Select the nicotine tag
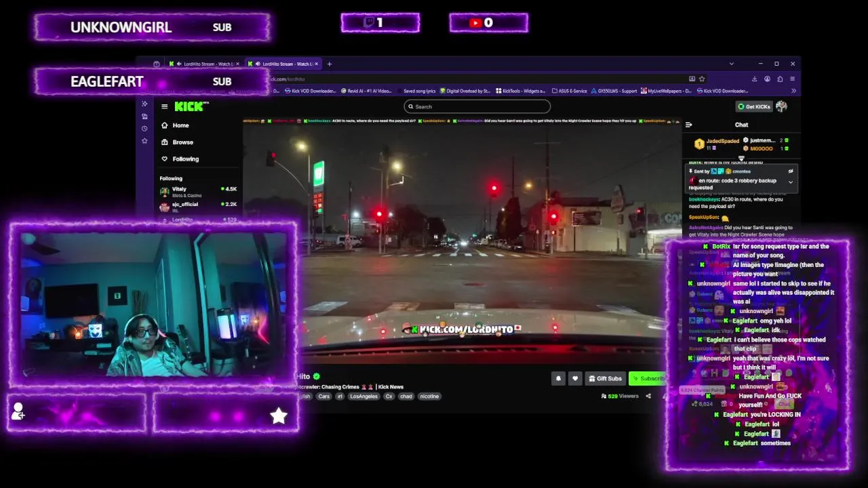 pyautogui.click(x=429, y=396)
